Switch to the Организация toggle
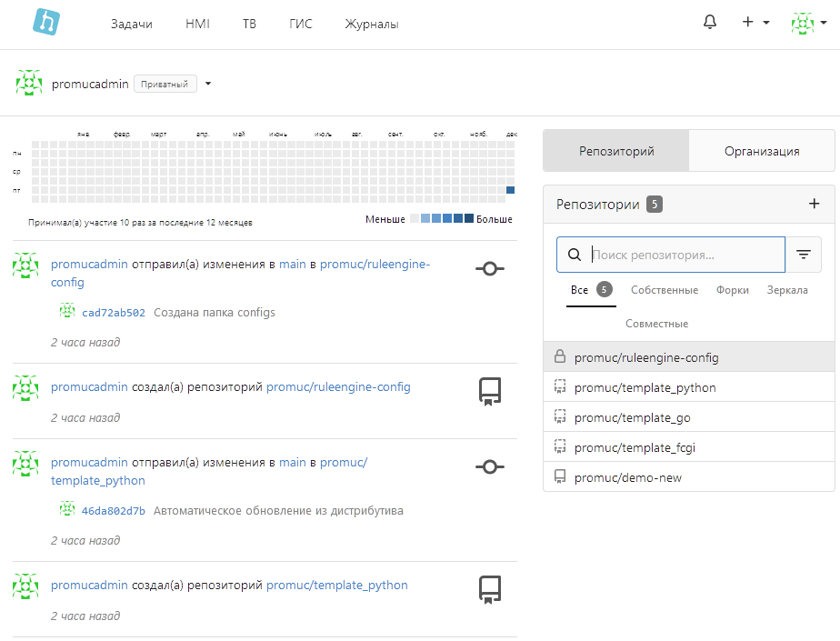 pos(762,151)
